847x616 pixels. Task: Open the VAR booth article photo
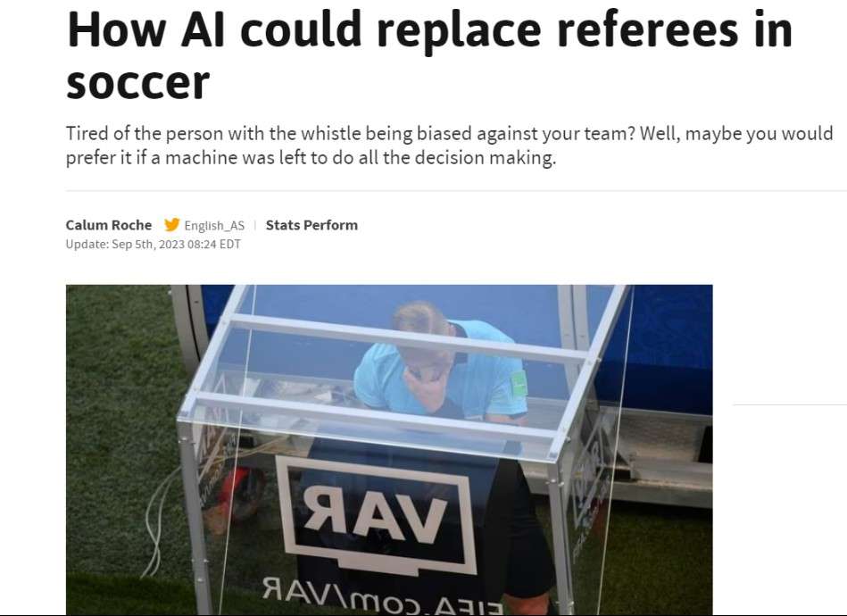tap(389, 450)
